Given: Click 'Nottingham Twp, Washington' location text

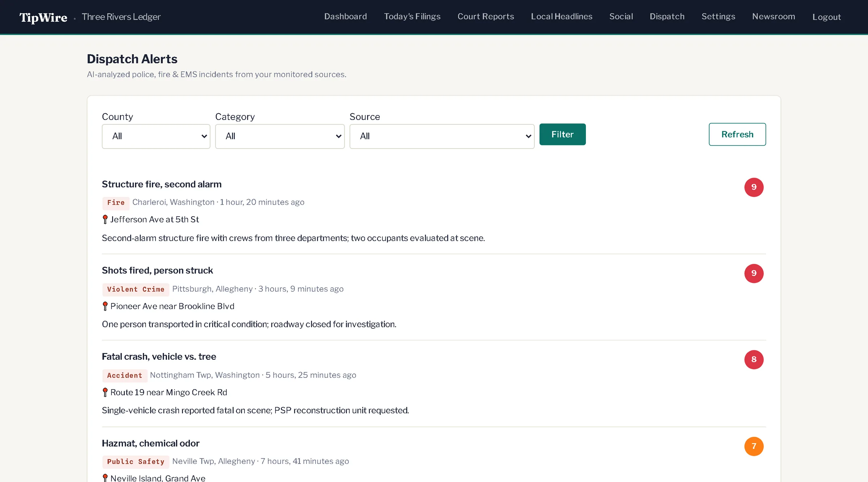Looking at the screenshot, I should coord(205,375).
